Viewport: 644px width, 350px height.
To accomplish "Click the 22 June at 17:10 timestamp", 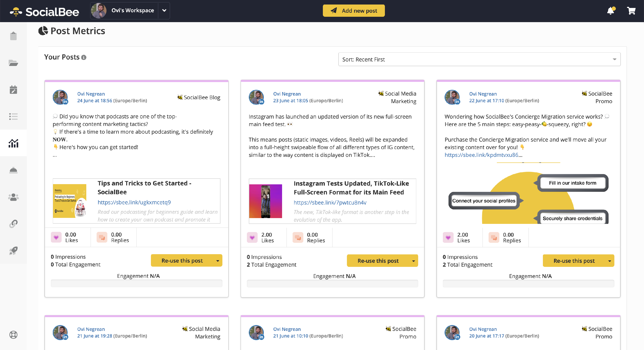I will point(486,101).
